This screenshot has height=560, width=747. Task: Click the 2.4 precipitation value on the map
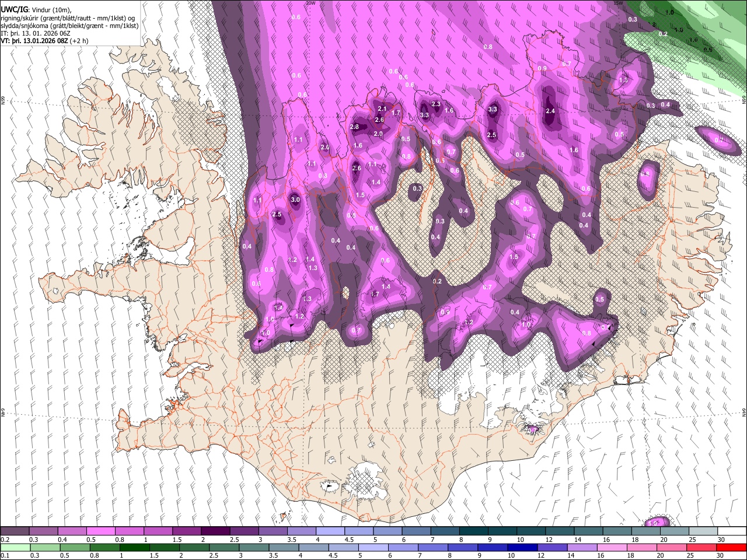550,111
